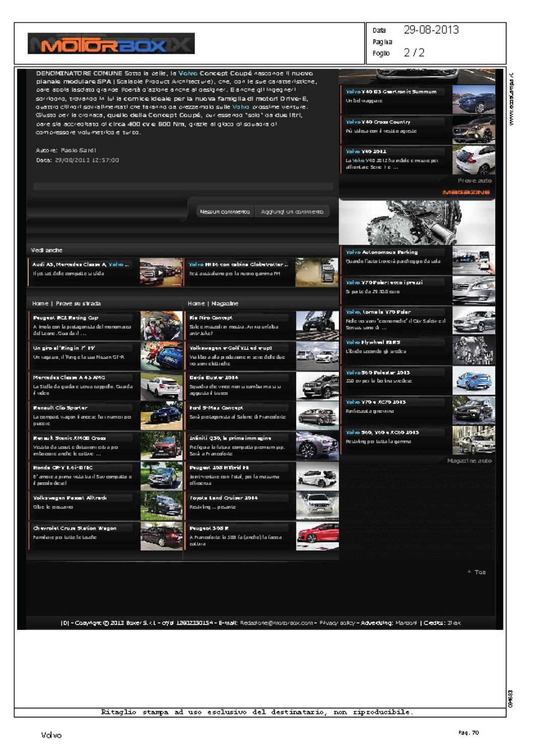Image resolution: width=545 pixels, height=756 pixels.
Task: Click the Volvo engine image
Action: (x=417, y=222)
